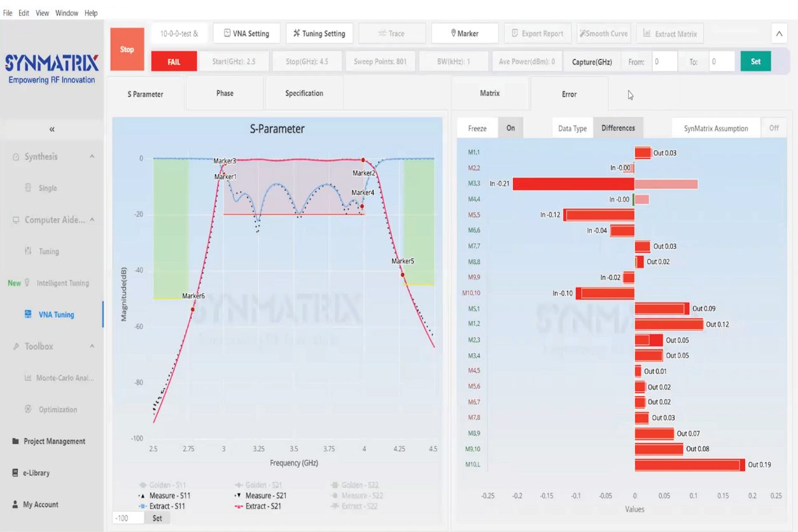Toggle Measure - S22 legend trace

357,496
